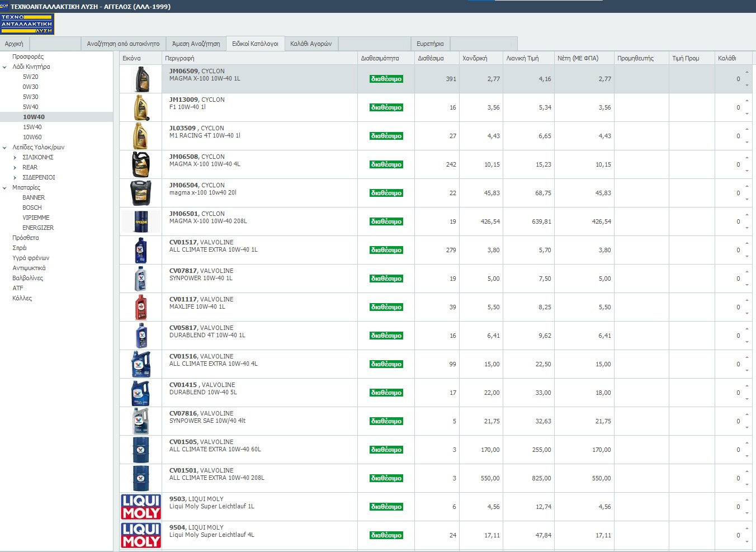Click the CV07817 Synpower 1L bottle image

pyautogui.click(x=141, y=279)
